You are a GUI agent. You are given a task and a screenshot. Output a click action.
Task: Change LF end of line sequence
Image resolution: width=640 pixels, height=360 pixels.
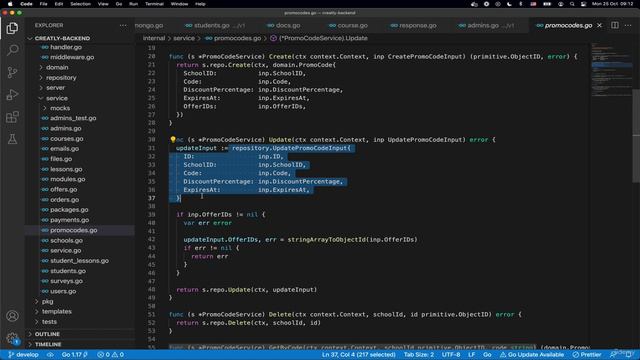point(471,355)
